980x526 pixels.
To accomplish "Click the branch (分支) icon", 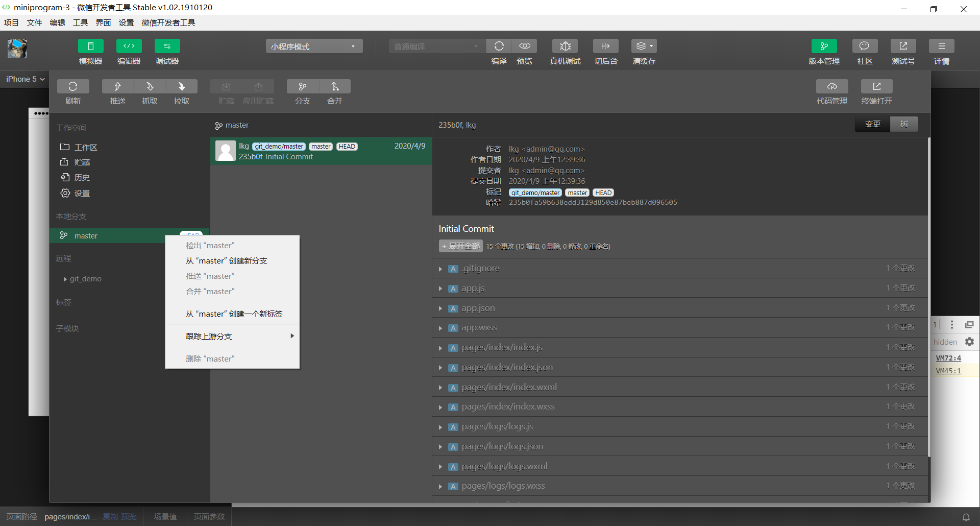I will [x=303, y=86].
